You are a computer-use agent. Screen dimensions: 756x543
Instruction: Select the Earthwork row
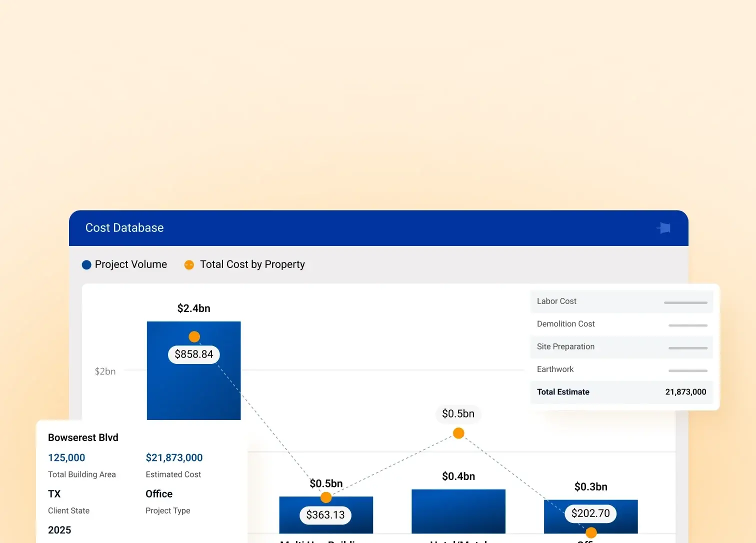coord(621,369)
